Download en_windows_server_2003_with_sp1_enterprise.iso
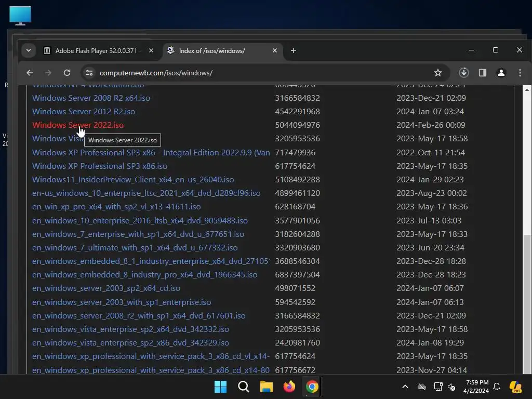This screenshot has height=399, width=532. (x=122, y=302)
